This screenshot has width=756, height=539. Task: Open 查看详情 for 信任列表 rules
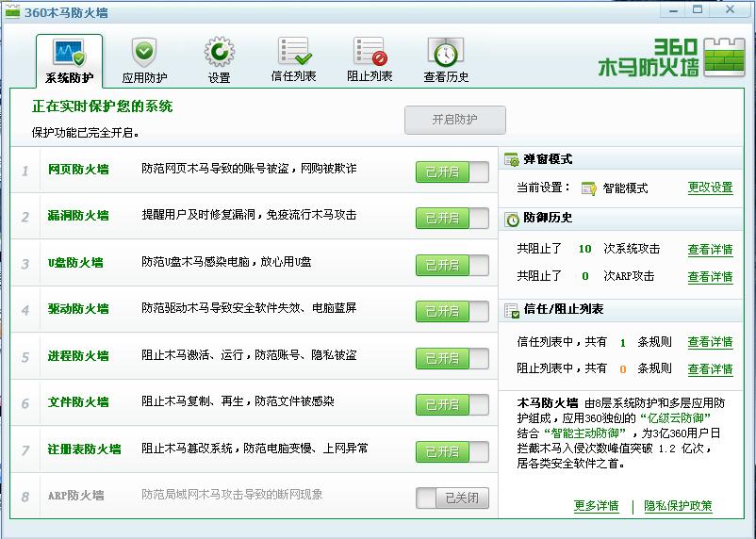(x=710, y=342)
